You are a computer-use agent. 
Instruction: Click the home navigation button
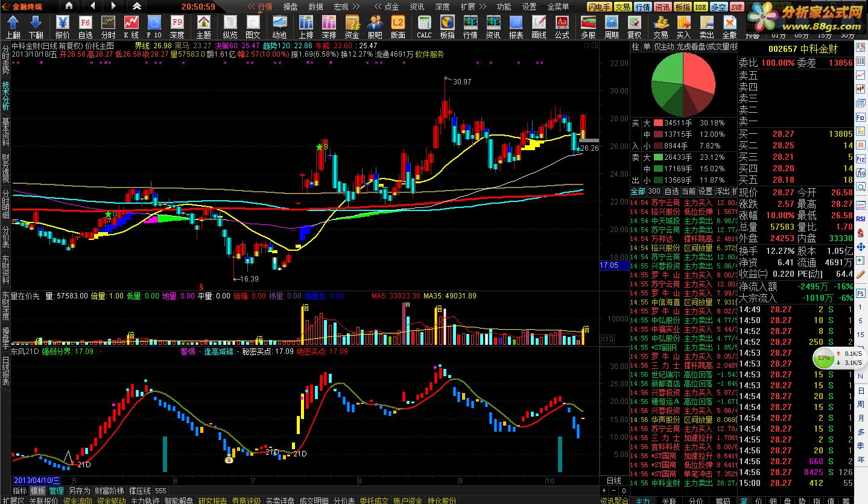[x=68, y=6]
